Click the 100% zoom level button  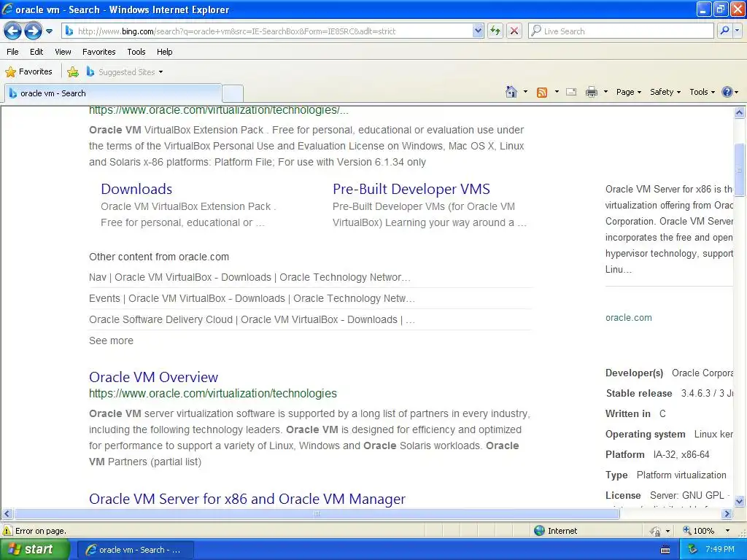(x=698, y=531)
